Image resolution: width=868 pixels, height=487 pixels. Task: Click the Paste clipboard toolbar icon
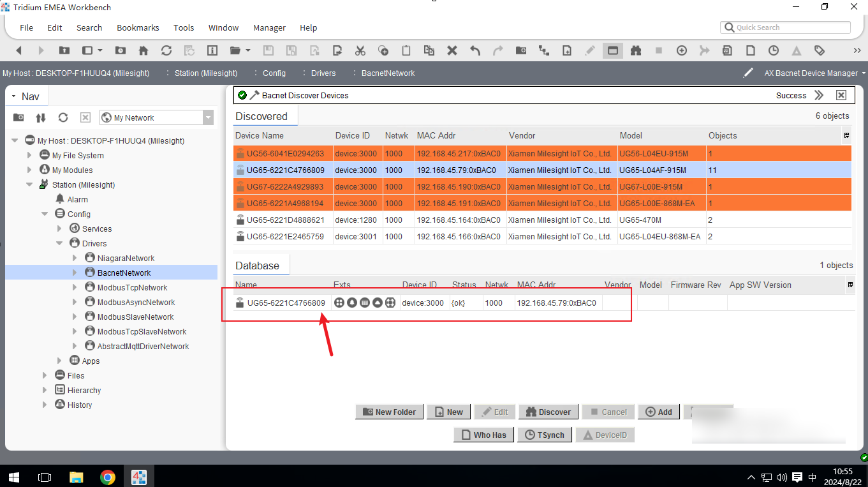[x=406, y=50]
